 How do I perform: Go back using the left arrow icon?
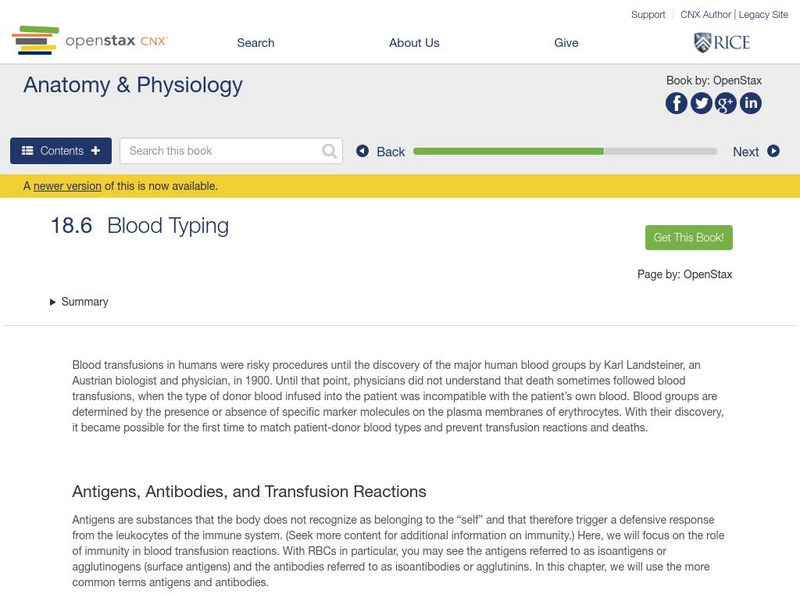click(x=363, y=151)
